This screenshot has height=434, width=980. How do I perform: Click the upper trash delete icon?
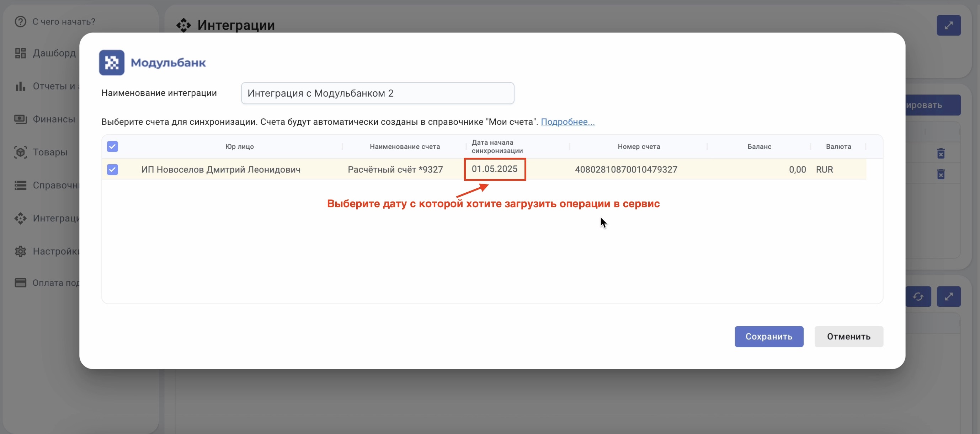click(x=941, y=153)
